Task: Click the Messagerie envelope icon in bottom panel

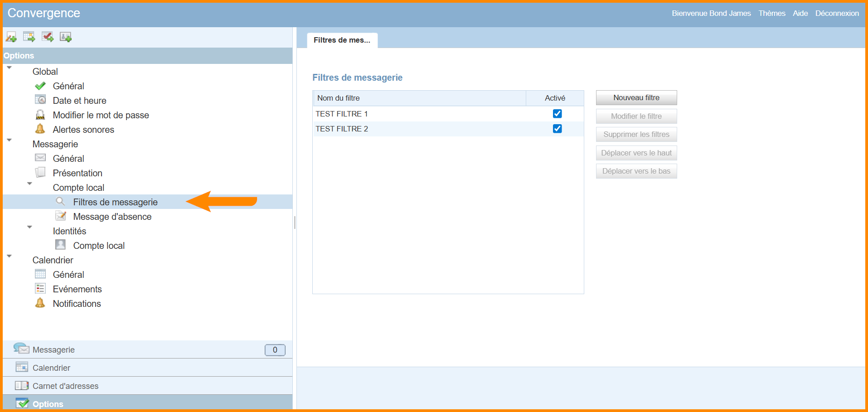Action: (x=21, y=349)
